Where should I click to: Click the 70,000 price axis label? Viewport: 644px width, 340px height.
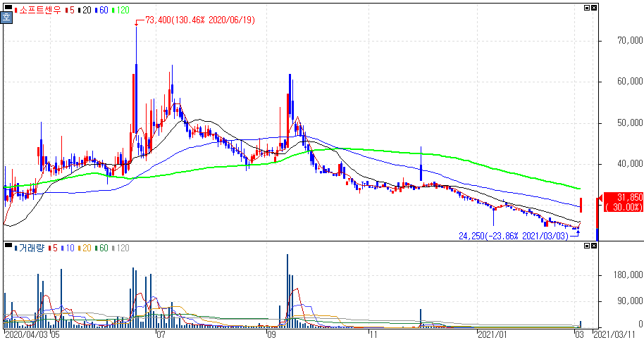coord(630,41)
